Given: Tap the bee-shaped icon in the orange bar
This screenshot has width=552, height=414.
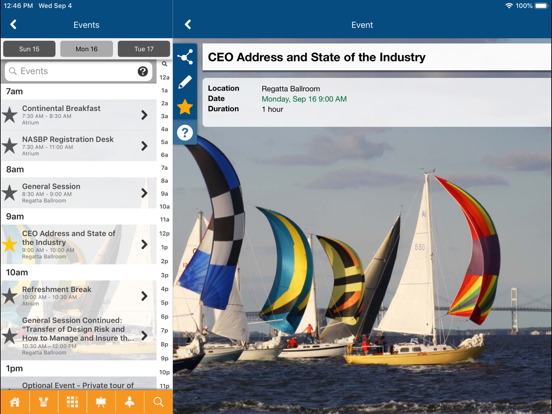Looking at the screenshot, I should pos(130,402).
